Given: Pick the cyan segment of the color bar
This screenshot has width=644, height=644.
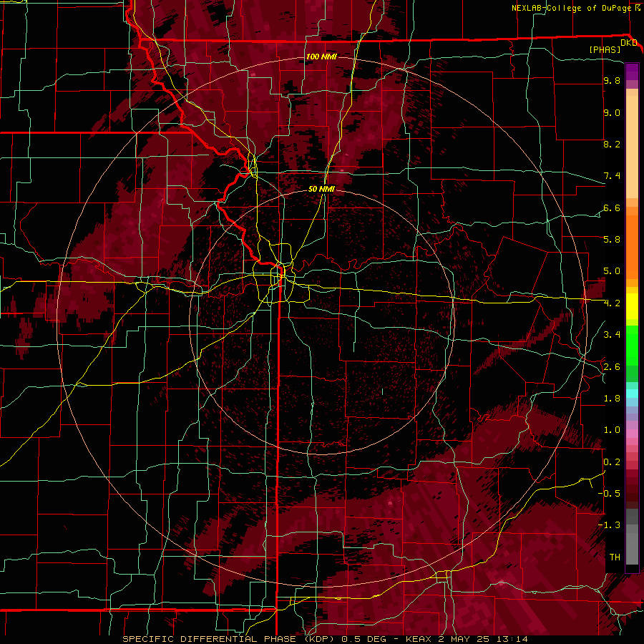Looking at the screenshot, I should [632, 394].
